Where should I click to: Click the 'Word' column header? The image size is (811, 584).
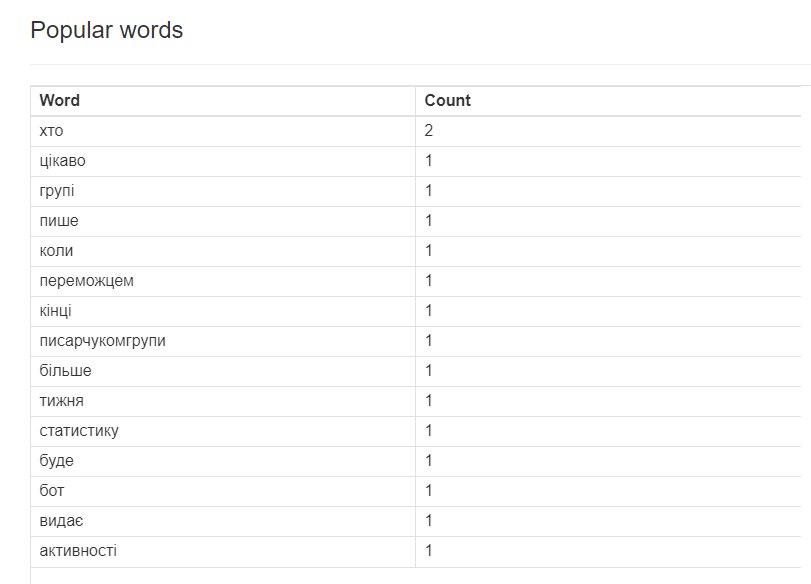point(59,100)
